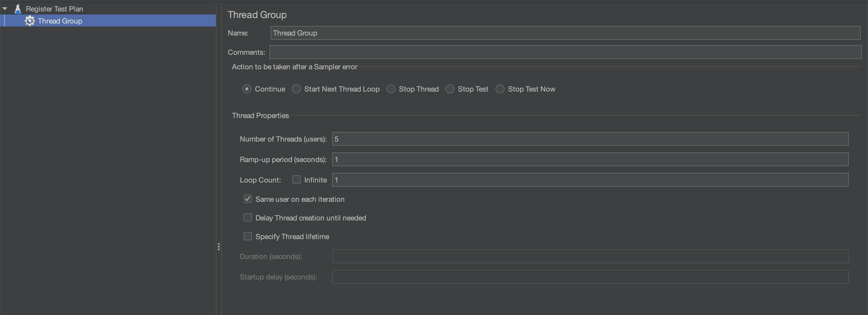Select the Continue sampler error action

click(x=247, y=89)
